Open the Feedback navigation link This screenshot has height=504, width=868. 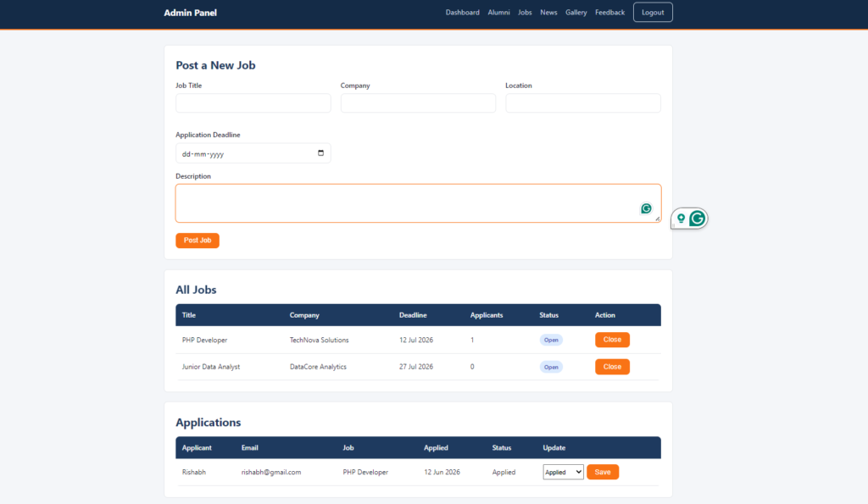[609, 12]
